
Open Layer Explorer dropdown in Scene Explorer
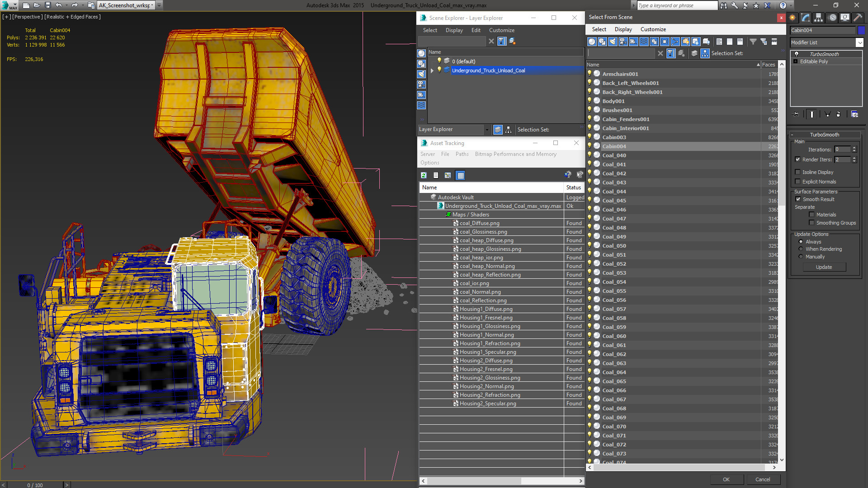click(487, 130)
